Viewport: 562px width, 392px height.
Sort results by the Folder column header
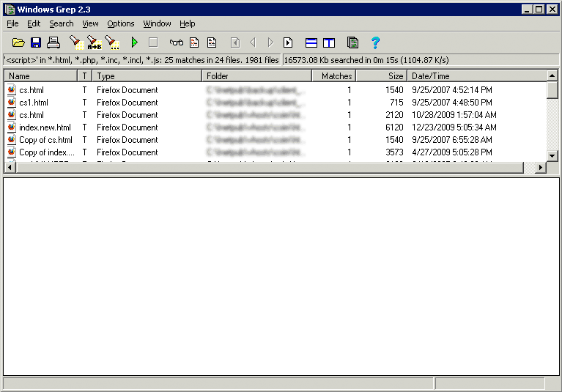257,76
